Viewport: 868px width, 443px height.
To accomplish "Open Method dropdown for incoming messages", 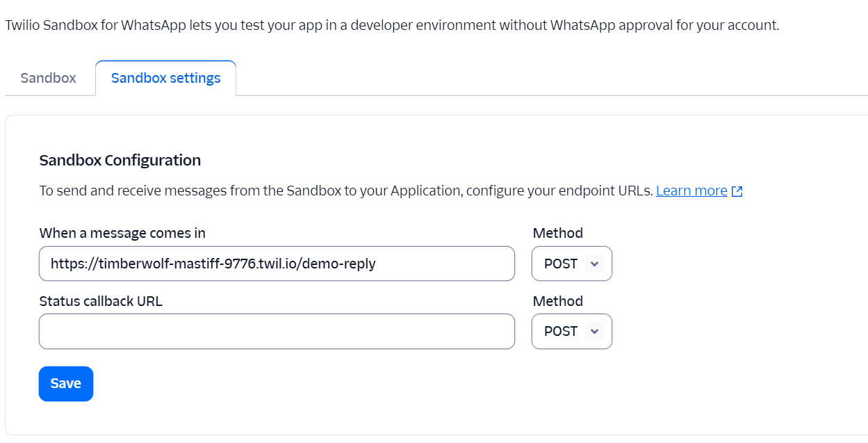I will pyautogui.click(x=571, y=264).
